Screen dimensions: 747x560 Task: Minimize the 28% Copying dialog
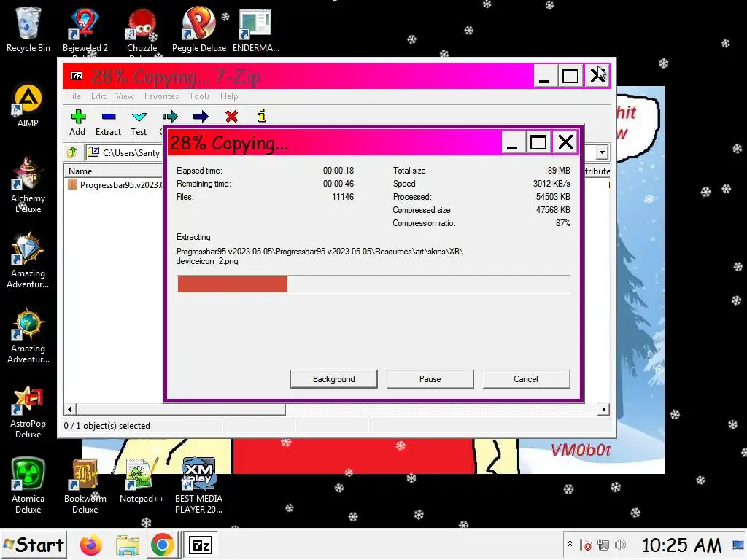pos(513,142)
